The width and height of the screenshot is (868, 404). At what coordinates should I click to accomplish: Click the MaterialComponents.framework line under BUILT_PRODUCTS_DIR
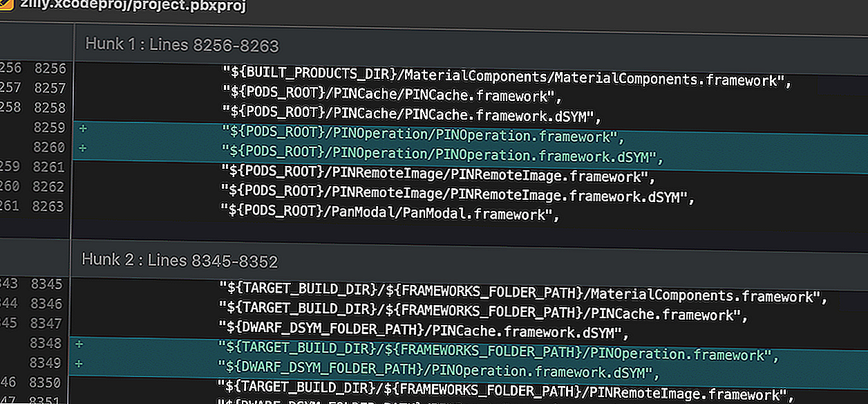(507, 75)
